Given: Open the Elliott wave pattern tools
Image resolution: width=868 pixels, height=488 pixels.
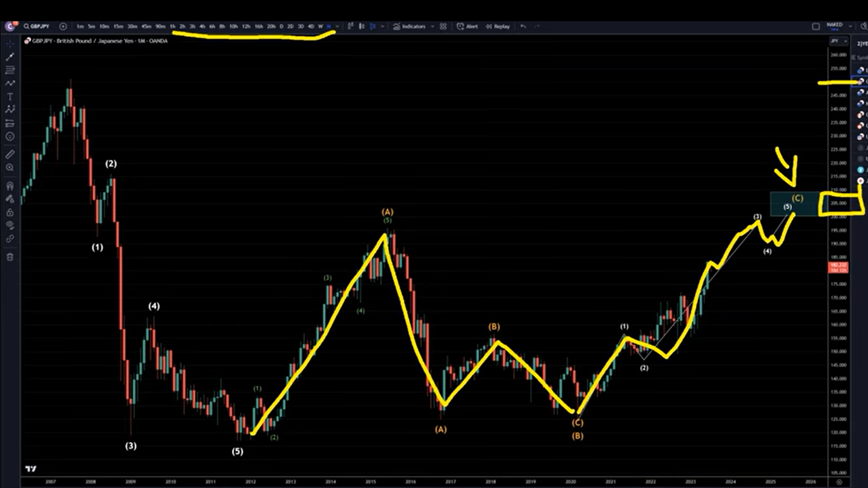Looking at the screenshot, I should tap(10, 110).
